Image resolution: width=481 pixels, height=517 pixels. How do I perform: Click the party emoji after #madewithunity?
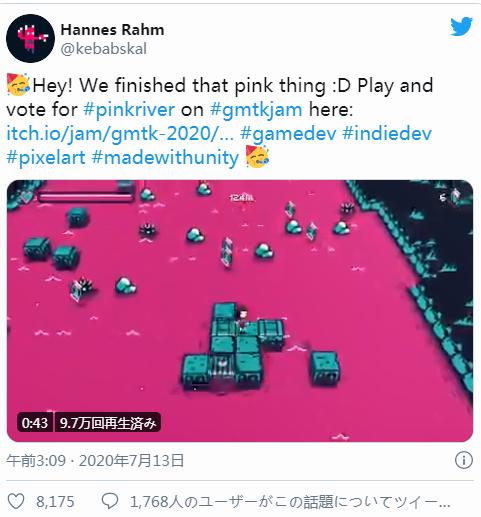tap(257, 157)
